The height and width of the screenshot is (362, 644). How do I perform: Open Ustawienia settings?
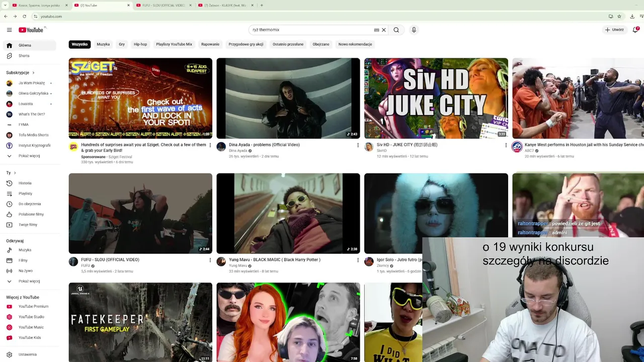click(31, 354)
